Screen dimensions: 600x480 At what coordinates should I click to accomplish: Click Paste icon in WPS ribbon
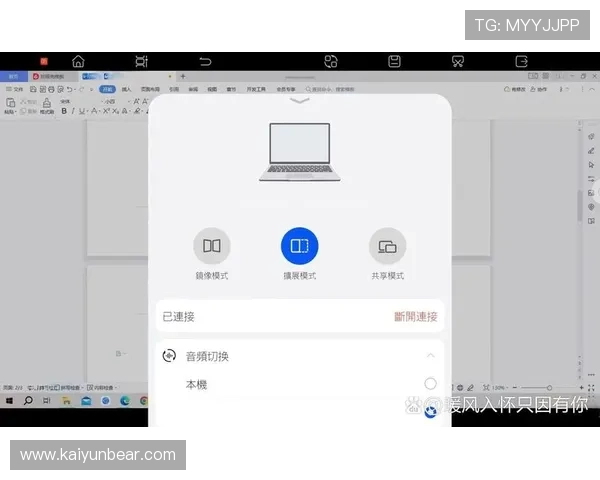point(10,103)
